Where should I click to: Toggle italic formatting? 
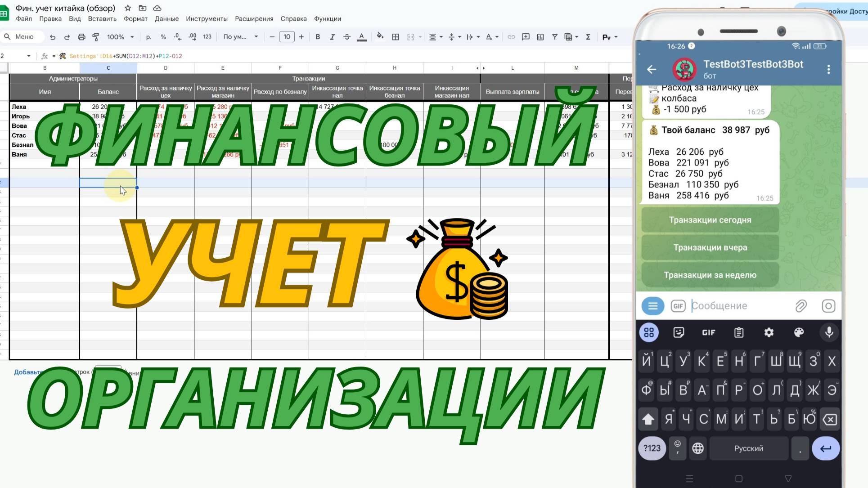click(x=332, y=37)
